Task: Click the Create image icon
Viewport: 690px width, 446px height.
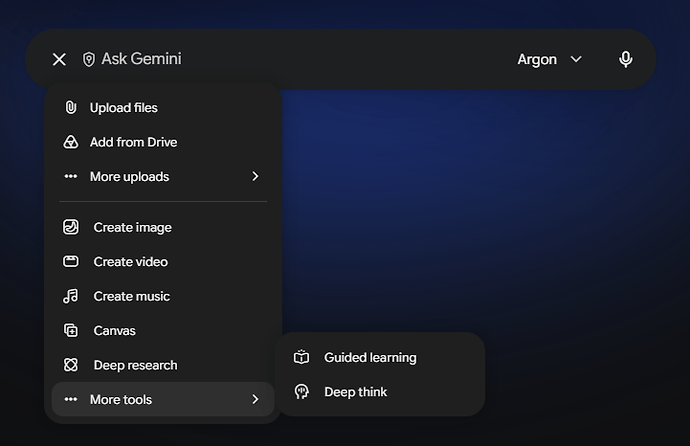Action: 71,227
